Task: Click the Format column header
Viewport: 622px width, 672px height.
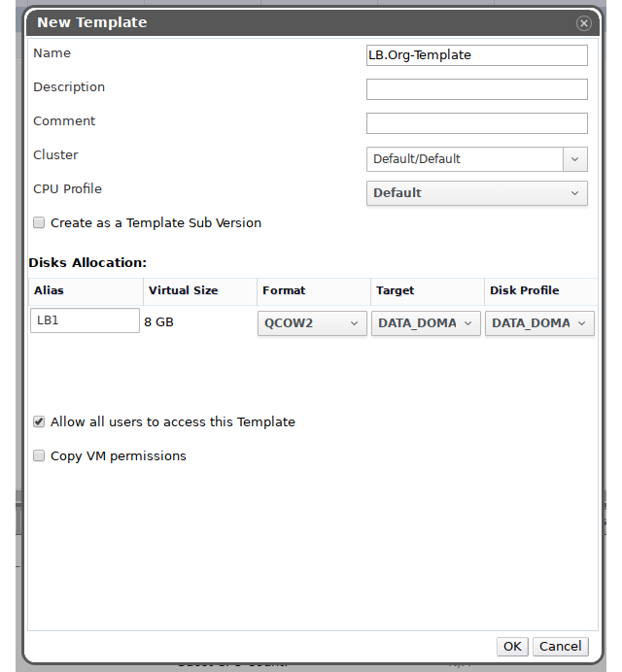Action: (284, 290)
